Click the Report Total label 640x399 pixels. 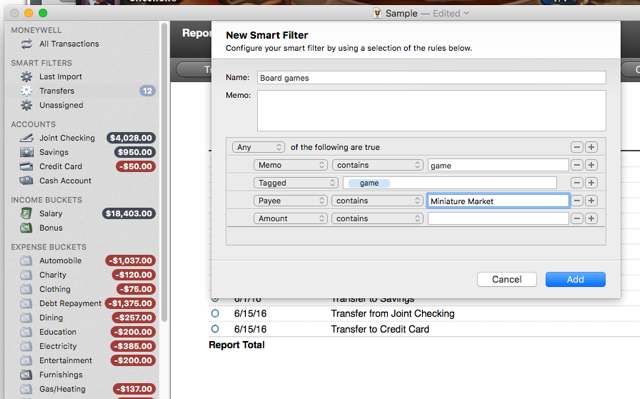237,345
